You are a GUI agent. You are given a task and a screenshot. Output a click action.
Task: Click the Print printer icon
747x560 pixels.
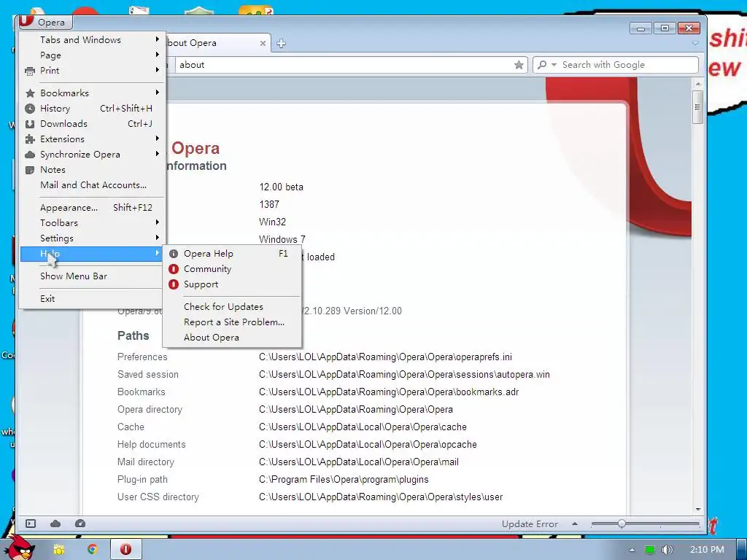click(30, 71)
